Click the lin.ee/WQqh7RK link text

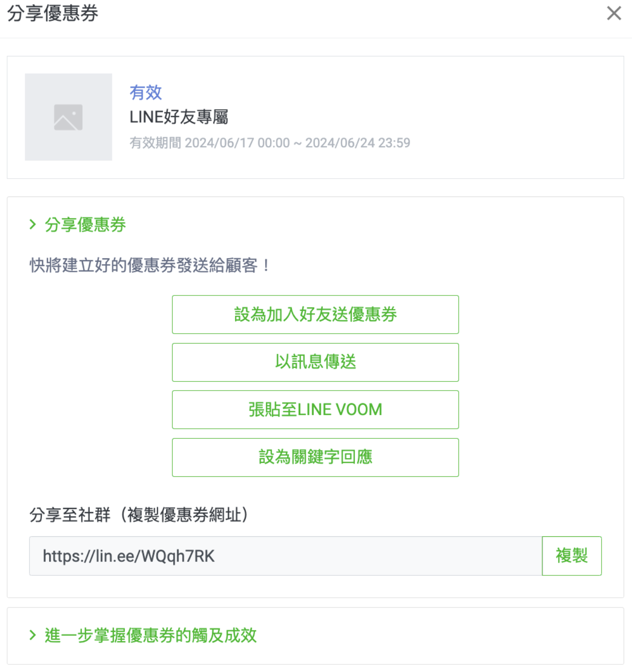pyautogui.click(x=129, y=556)
